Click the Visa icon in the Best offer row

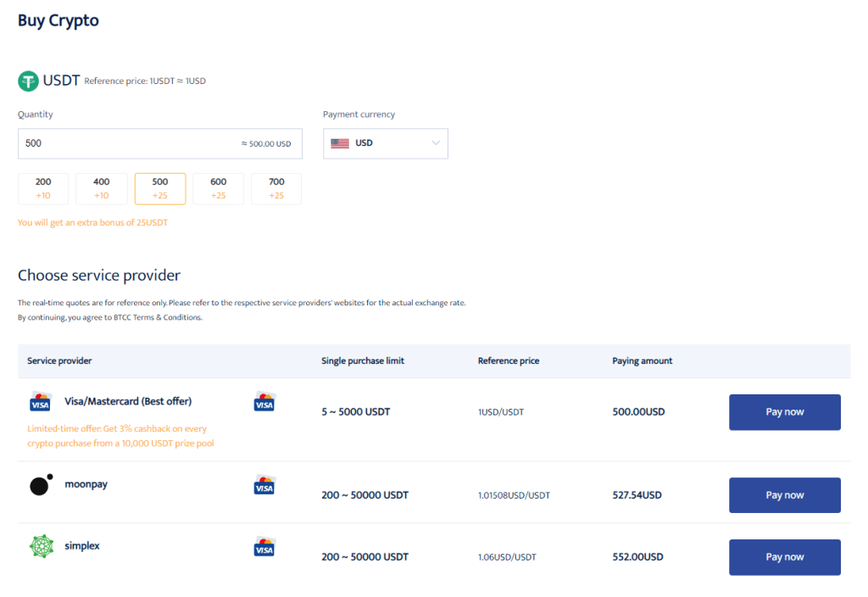coord(264,400)
